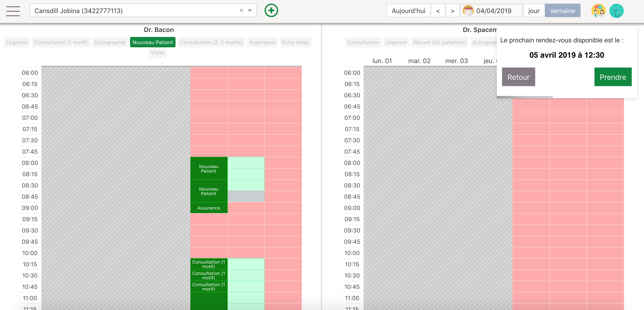Viewport: 644px width, 310px height.
Task: Click the green add patient plus icon
Action: (271, 11)
